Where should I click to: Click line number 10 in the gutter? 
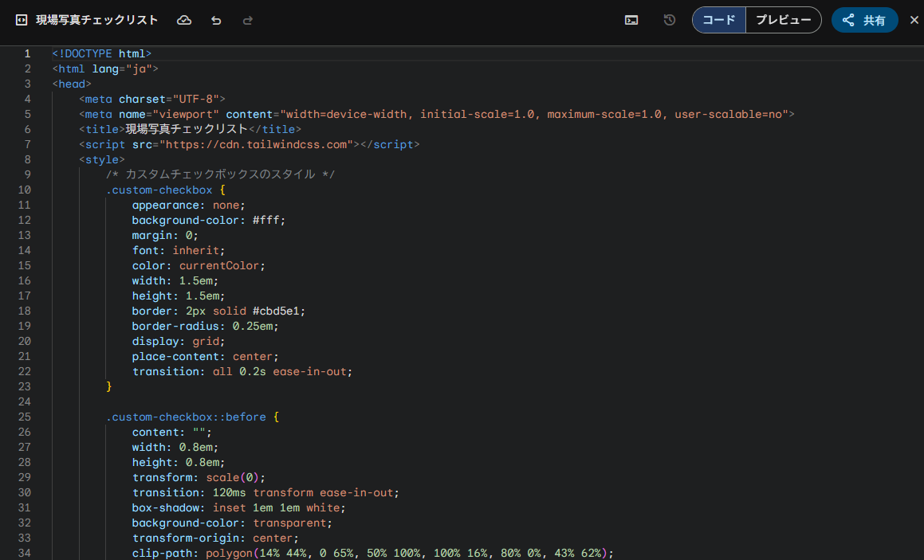tap(24, 190)
